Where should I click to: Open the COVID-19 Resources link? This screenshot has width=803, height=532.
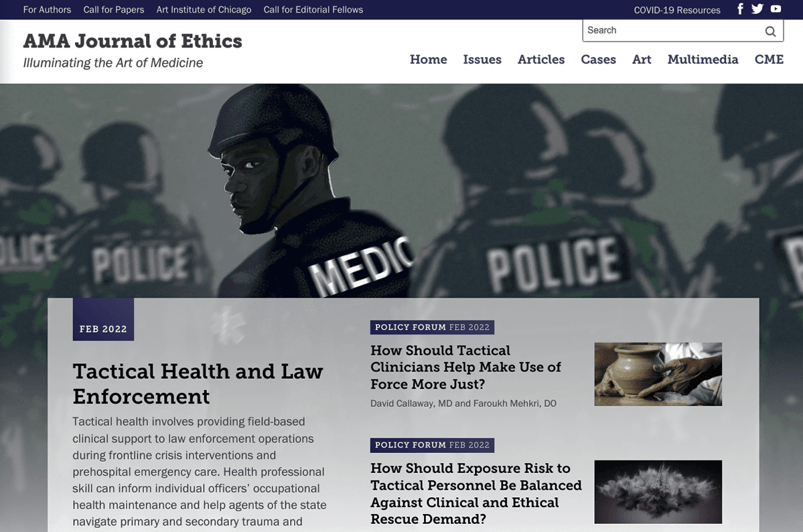pos(677,10)
